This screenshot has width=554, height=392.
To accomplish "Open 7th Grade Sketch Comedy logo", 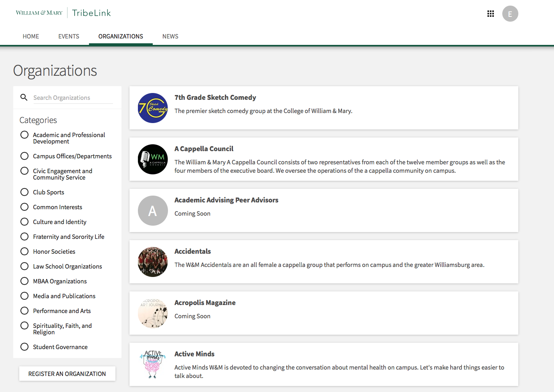I will pyautogui.click(x=153, y=108).
